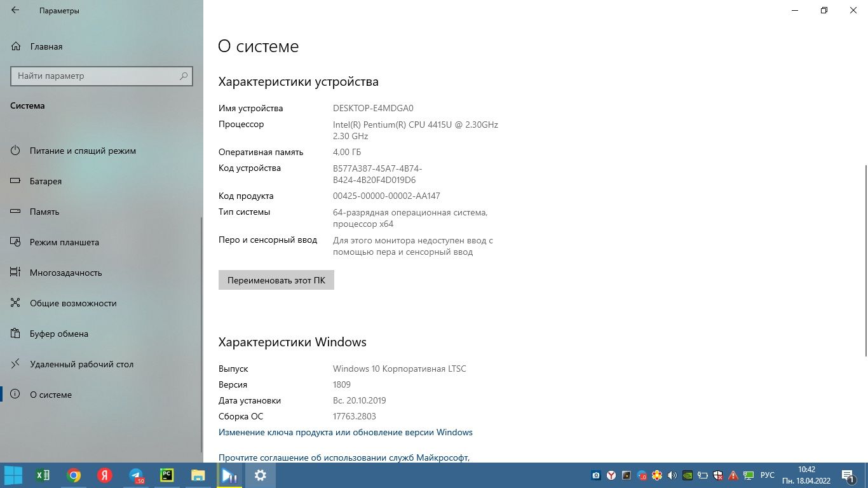868x488 pixels.
Task: Click the Telegram tray icon
Action: tap(642, 475)
